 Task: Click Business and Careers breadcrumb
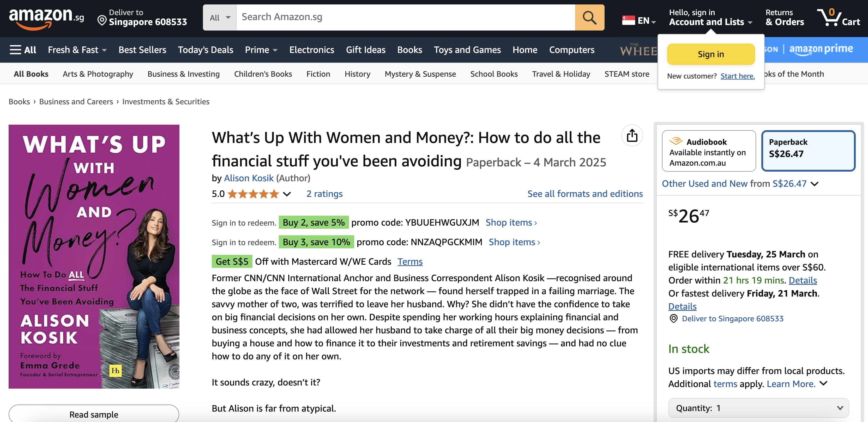tap(76, 101)
